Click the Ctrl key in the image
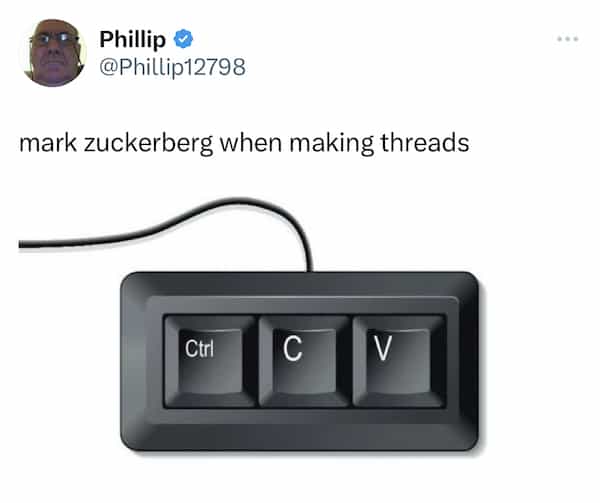 click(210, 361)
